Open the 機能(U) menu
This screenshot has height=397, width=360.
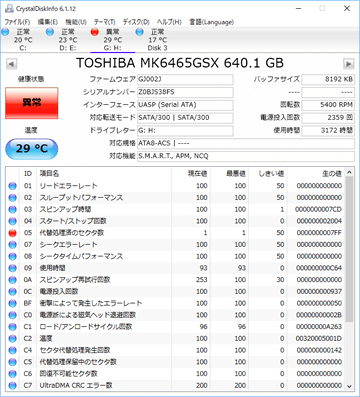pyautogui.click(x=76, y=22)
